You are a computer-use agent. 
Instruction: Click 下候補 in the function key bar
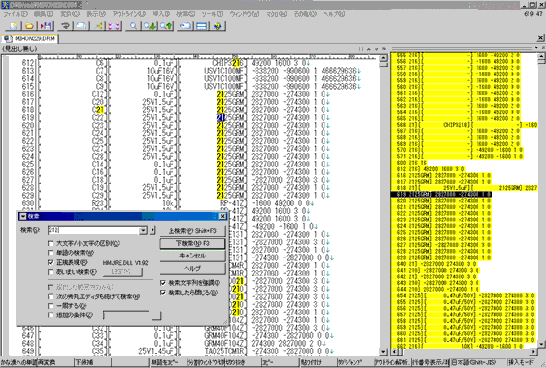(x=93, y=362)
